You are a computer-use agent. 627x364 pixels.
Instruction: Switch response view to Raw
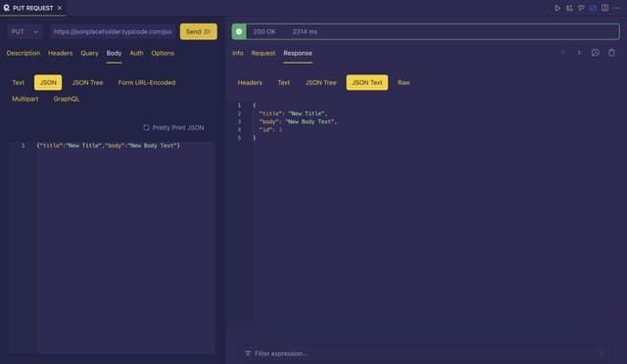coord(404,83)
